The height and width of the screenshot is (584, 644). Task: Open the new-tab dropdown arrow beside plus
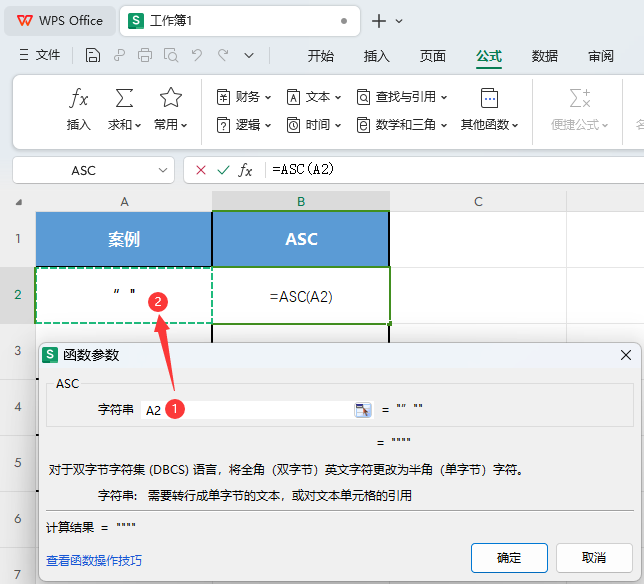pos(399,21)
